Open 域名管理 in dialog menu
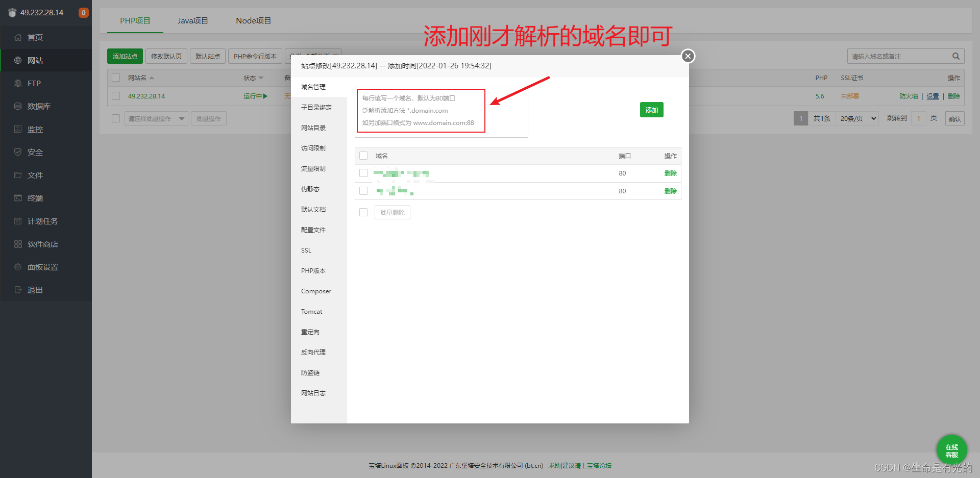The image size is (980, 478). (319, 87)
